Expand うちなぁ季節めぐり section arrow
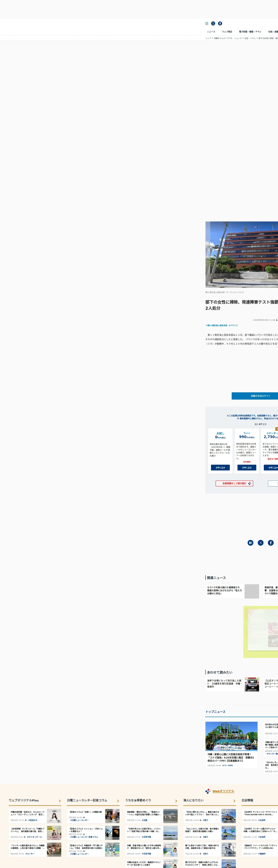Viewport: 278px width, 868px height. coord(176,801)
